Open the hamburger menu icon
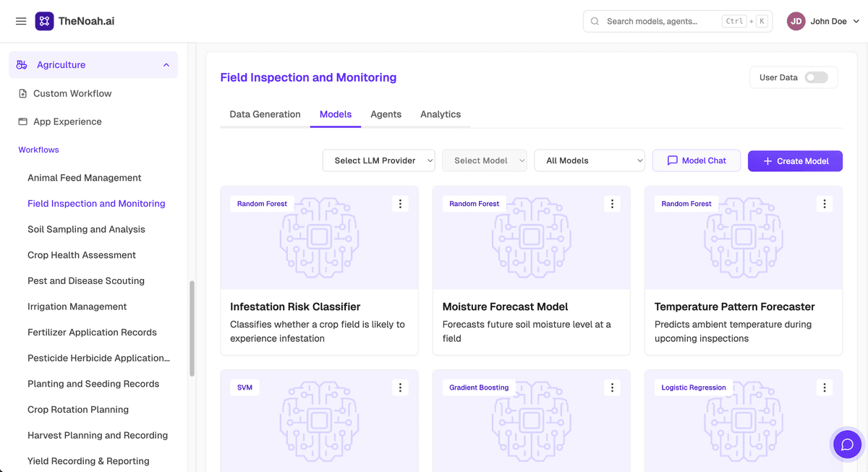 pyautogui.click(x=21, y=21)
